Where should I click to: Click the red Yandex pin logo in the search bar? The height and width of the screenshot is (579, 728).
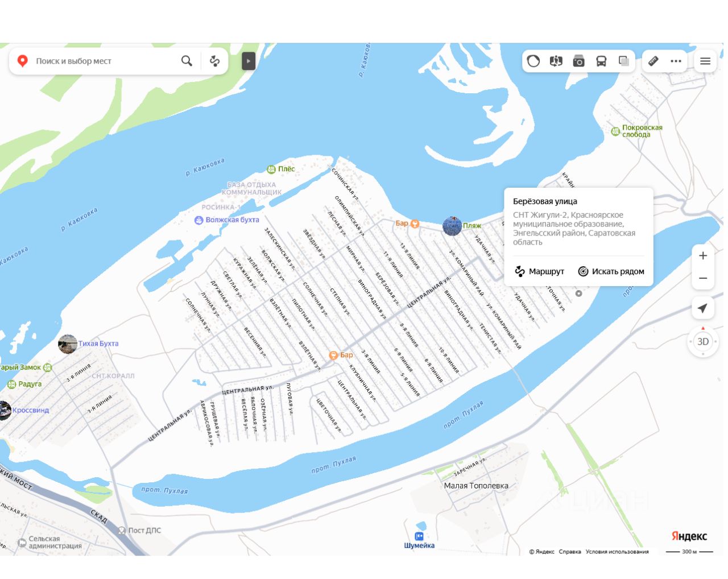pyautogui.click(x=23, y=61)
